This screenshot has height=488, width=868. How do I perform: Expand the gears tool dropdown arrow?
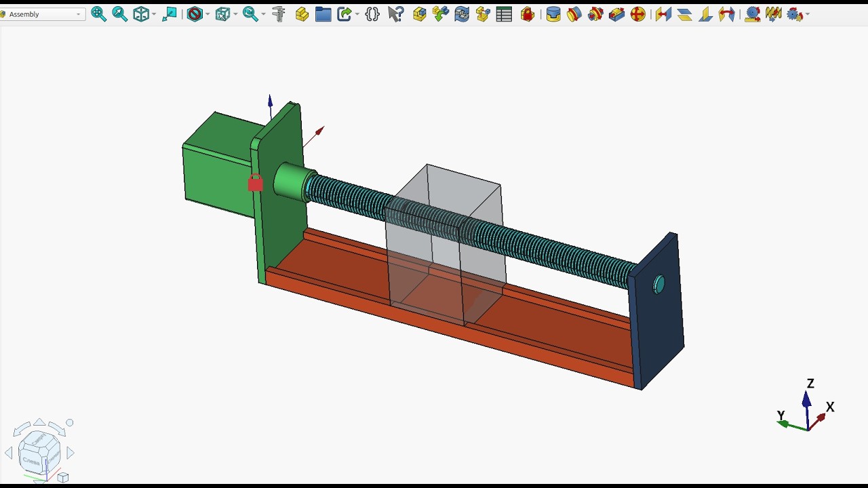point(807,14)
